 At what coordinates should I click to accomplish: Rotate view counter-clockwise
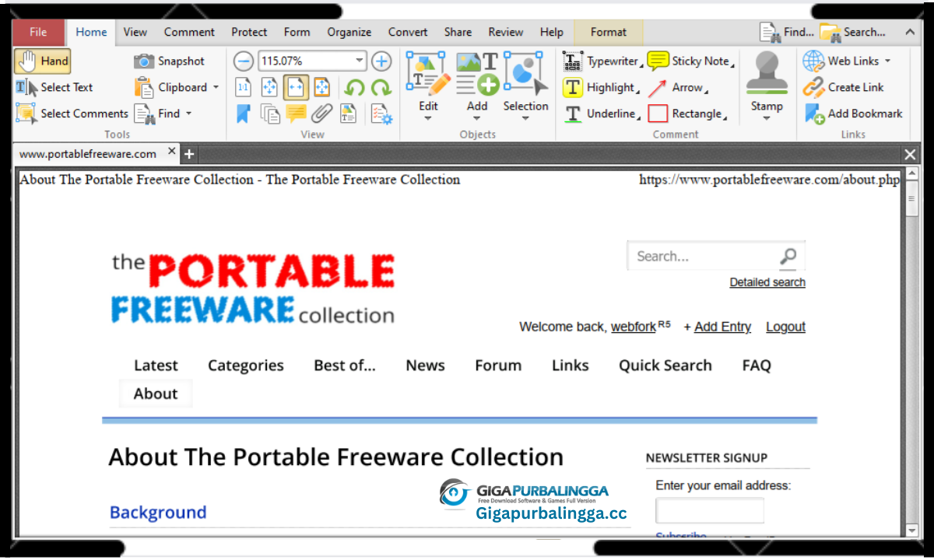coord(355,87)
